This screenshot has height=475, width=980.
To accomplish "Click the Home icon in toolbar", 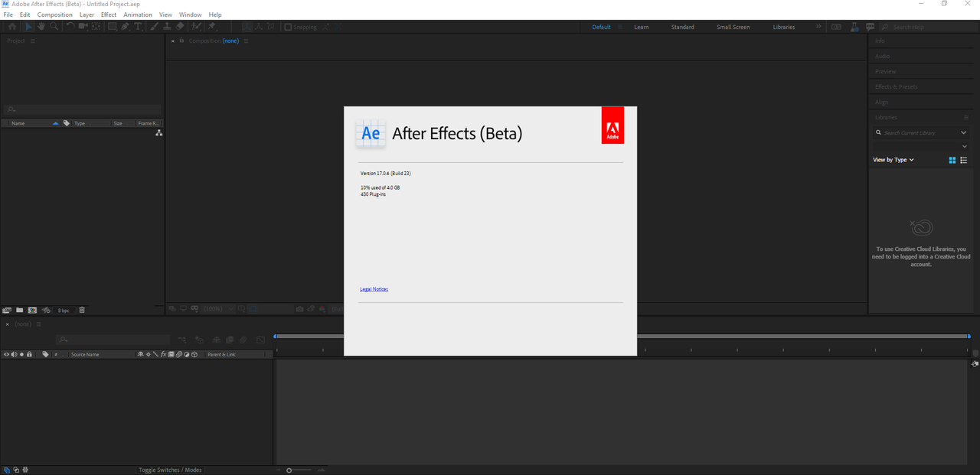I will click(12, 27).
